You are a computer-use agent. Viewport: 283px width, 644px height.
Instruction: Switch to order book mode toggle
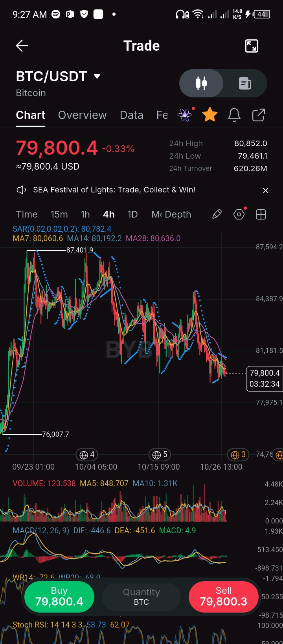[245, 83]
